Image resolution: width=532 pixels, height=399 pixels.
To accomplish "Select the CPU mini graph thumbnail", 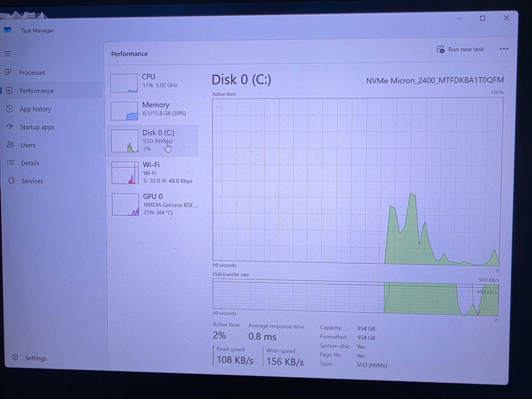I will pyautogui.click(x=124, y=83).
